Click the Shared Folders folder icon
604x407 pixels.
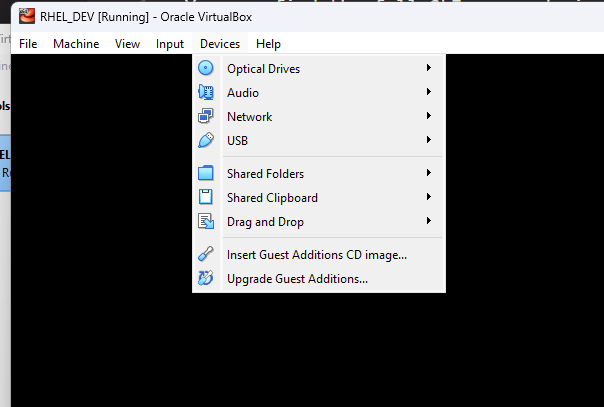click(x=206, y=173)
